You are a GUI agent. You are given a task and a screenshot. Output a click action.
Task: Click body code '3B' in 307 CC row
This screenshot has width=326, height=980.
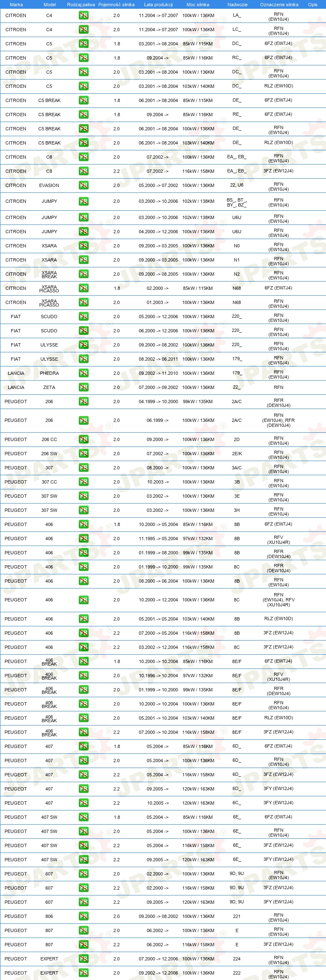pyautogui.click(x=237, y=482)
